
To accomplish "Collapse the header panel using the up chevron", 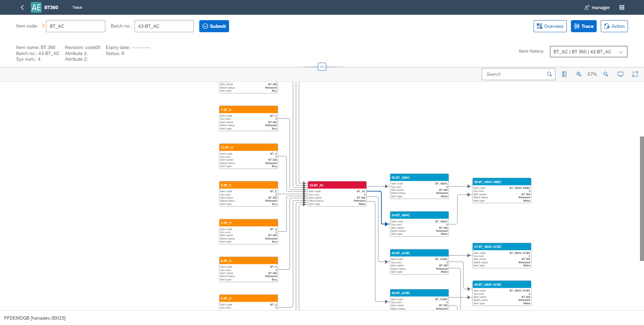I will tap(322, 66).
